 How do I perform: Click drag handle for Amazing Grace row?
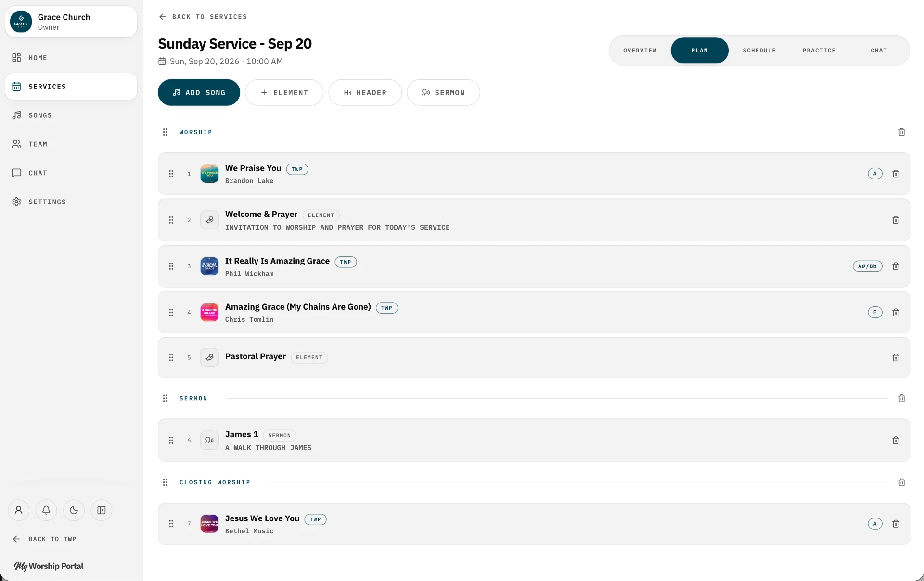[x=171, y=312]
